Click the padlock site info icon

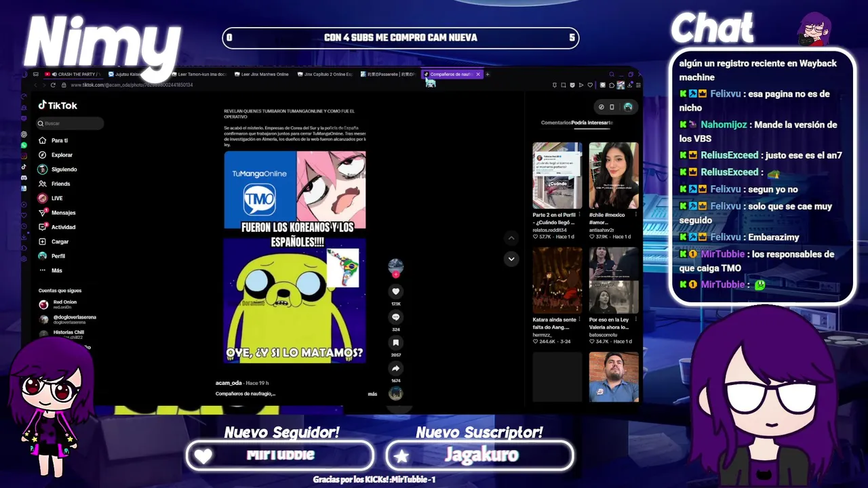64,85
